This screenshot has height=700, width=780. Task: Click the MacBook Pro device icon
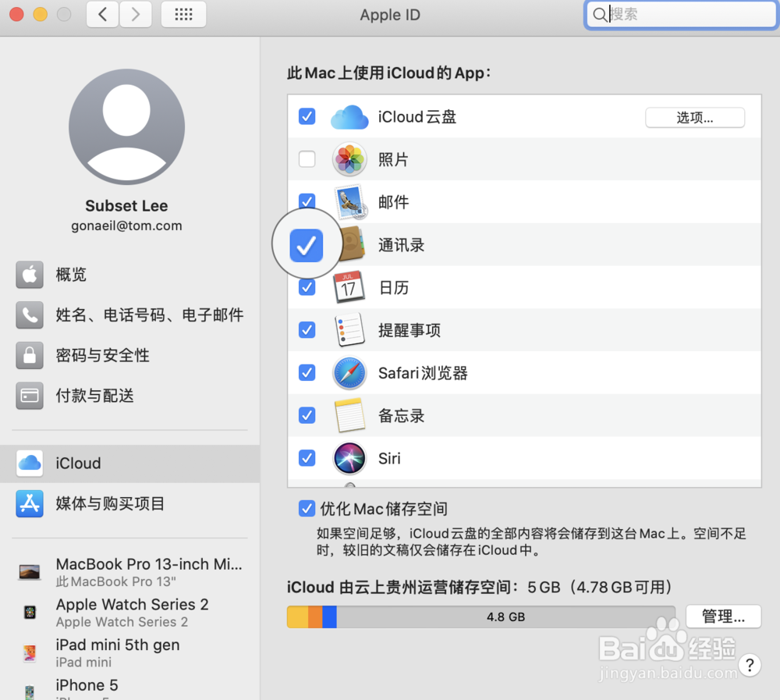pyautogui.click(x=30, y=572)
